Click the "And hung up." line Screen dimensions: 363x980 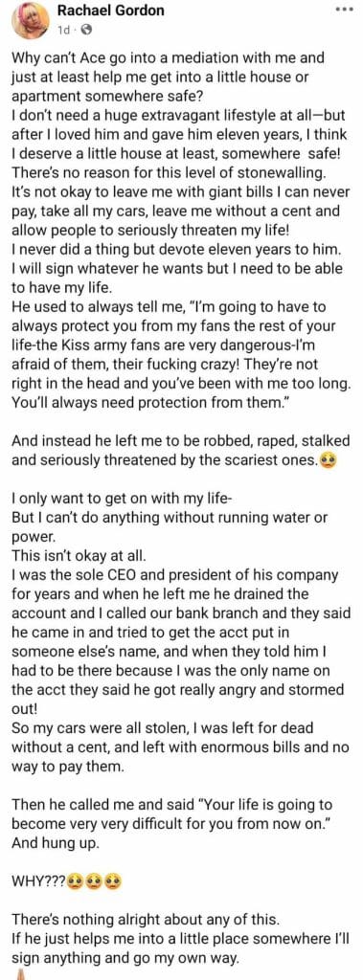tap(51, 842)
